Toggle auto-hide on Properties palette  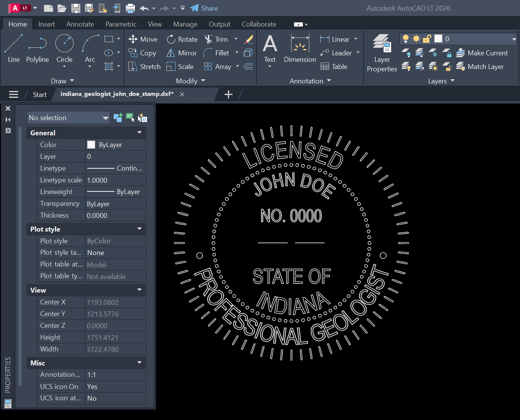pos(8,119)
